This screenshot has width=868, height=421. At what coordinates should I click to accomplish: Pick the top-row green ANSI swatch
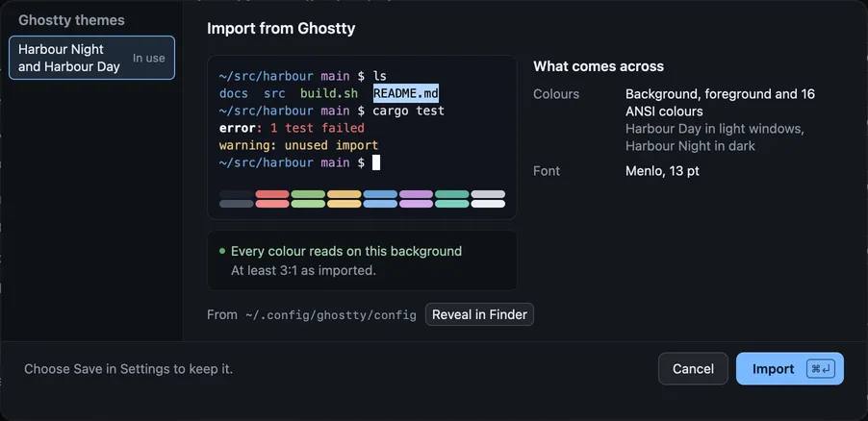(x=308, y=194)
